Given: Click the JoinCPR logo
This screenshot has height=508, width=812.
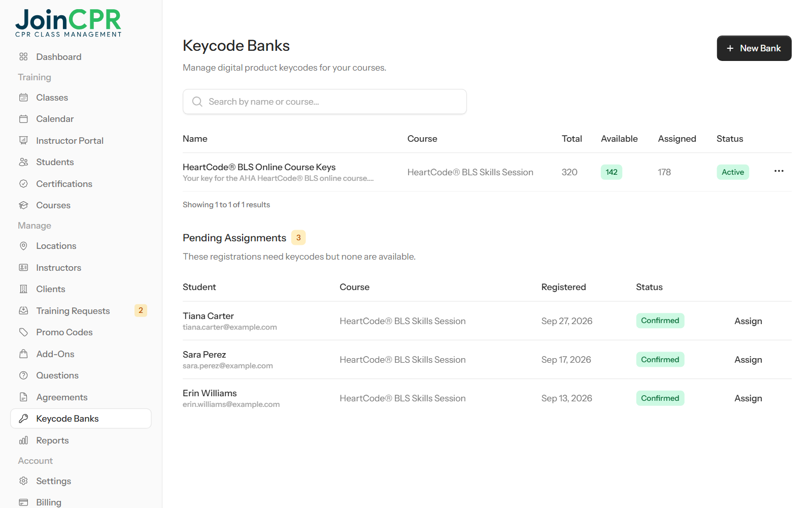Looking at the screenshot, I should (x=69, y=23).
